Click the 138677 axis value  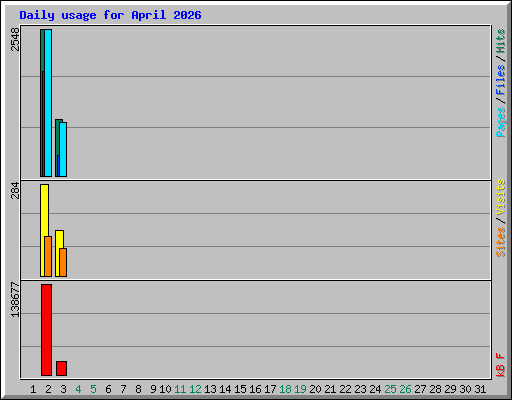(x=15, y=300)
